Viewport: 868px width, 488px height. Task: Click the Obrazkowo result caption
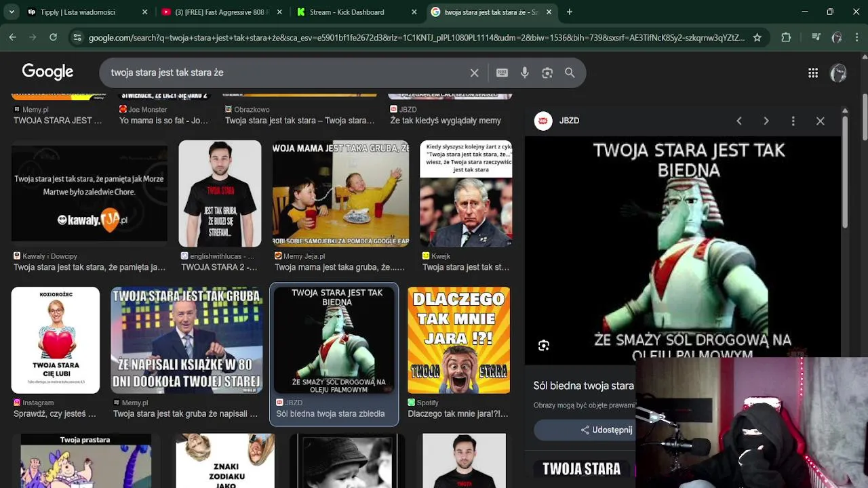coord(300,115)
